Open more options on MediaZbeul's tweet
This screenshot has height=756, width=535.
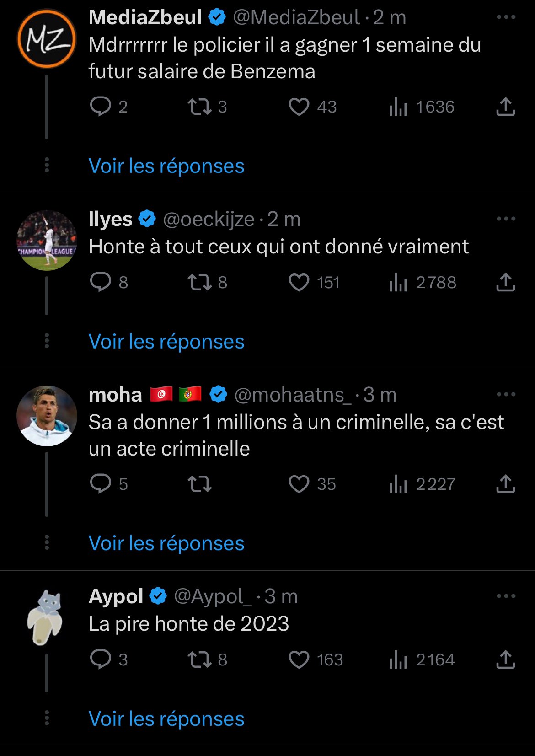pos(506,17)
